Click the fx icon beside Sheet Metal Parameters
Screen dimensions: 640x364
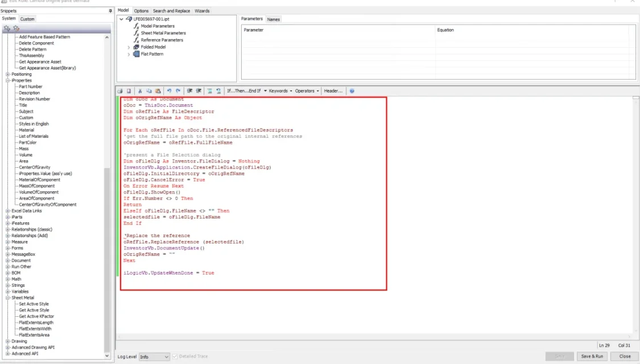point(137,33)
